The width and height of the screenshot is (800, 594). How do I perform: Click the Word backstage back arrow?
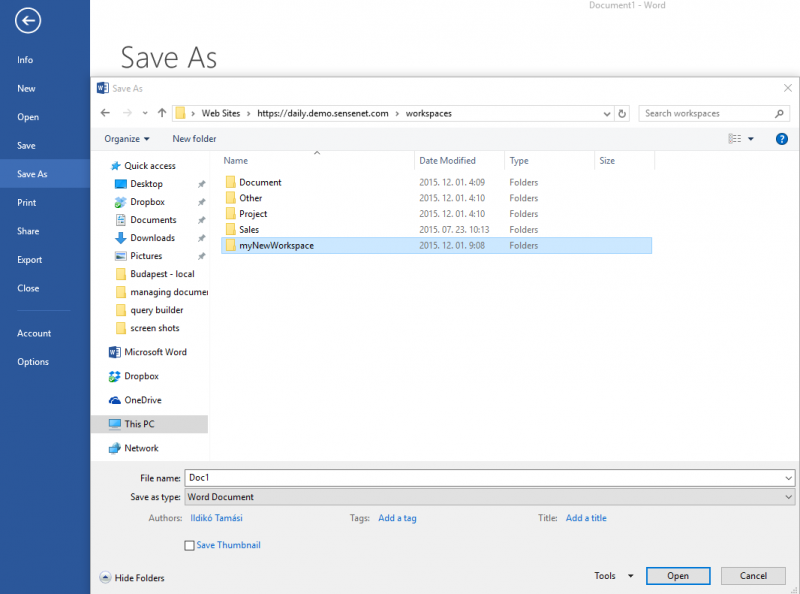pyautogui.click(x=28, y=21)
